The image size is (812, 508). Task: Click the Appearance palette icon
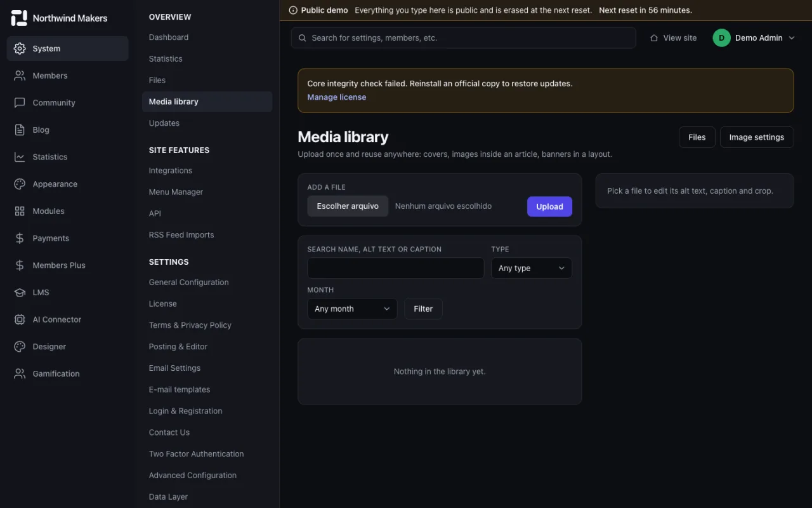point(20,184)
